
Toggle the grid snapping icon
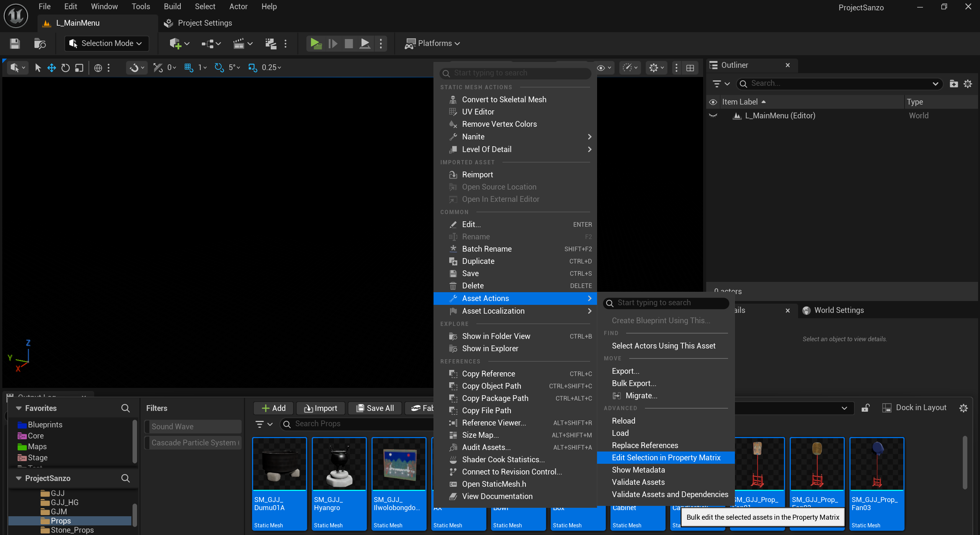188,68
